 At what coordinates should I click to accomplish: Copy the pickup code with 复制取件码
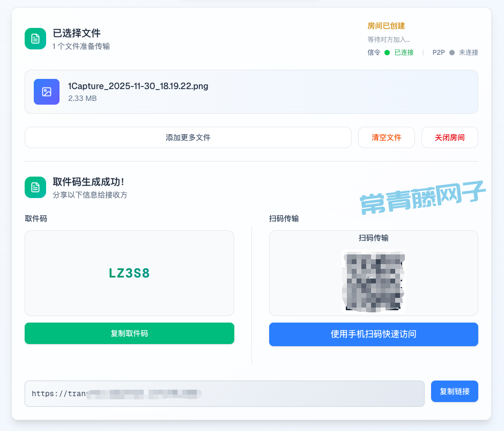point(129,333)
